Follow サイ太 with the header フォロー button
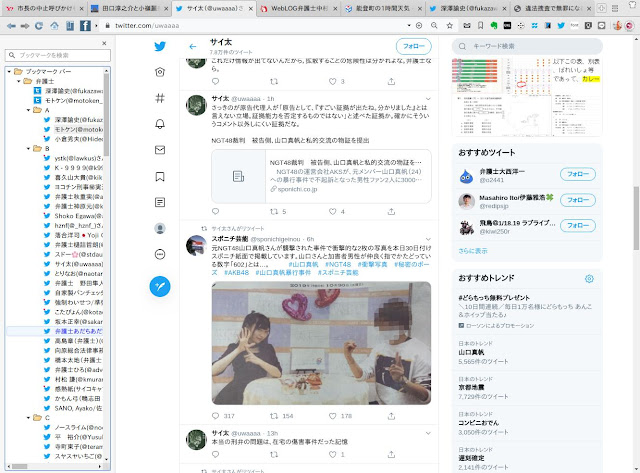Screen dimensions: 640x473 413,46
